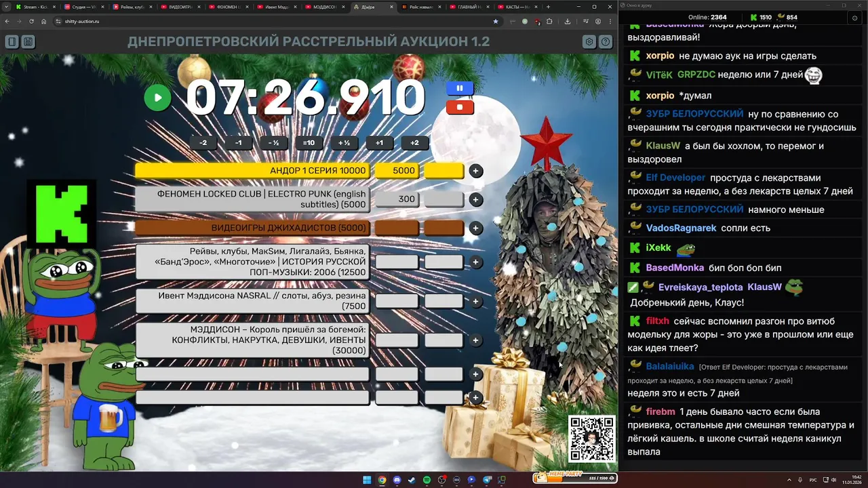
Task: Set timer to ten with =10 button
Action: [x=309, y=143]
